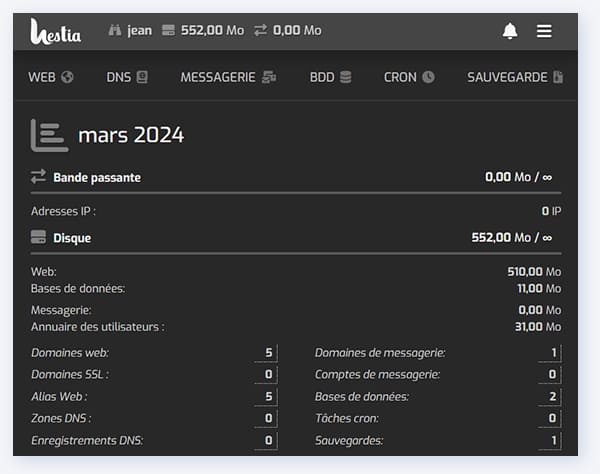The width and height of the screenshot is (600, 474).
Task: Click the bandwidth usage progress bar
Action: point(296,193)
